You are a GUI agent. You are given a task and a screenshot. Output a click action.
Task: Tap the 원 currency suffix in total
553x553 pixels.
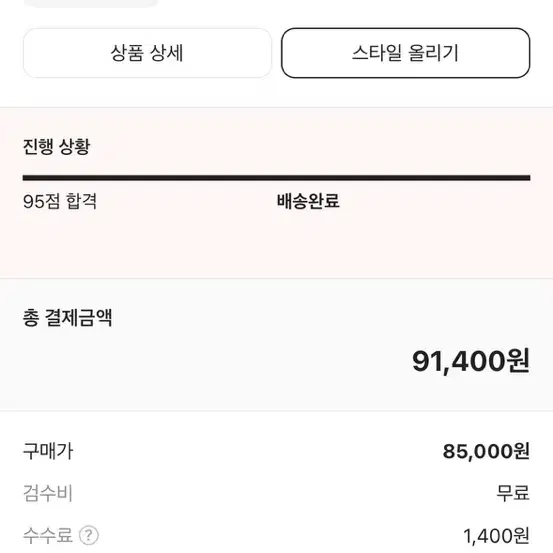click(518, 361)
